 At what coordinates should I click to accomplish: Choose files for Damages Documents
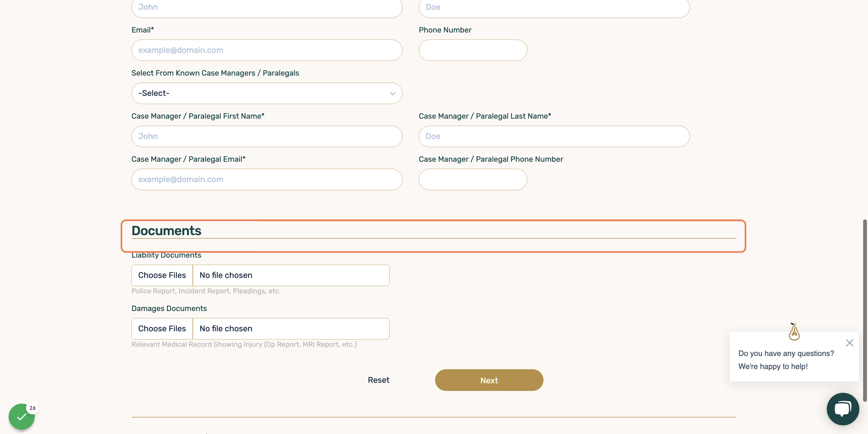tap(162, 329)
